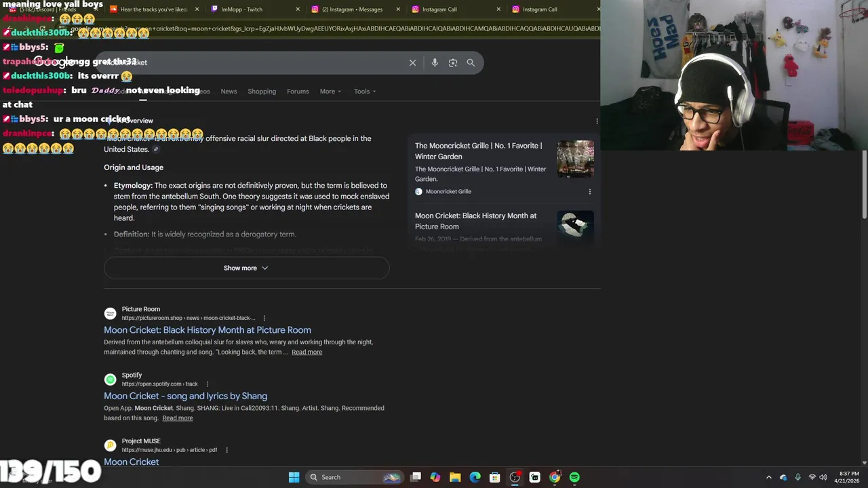Open Microsoft Edge from the taskbar
868x488 pixels.
coord(475,477)
